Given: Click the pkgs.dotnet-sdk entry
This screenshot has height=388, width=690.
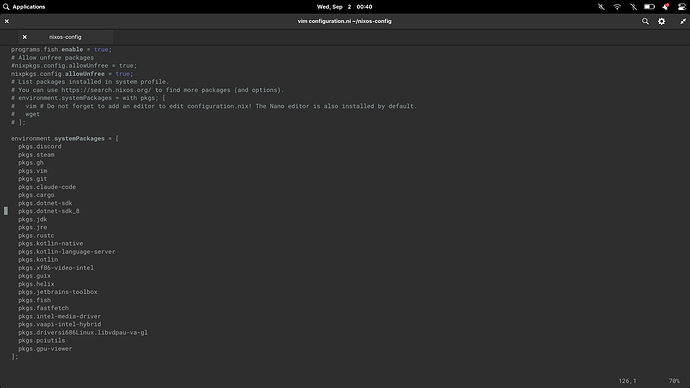Looking at the screenshot, I should point(45,203).
